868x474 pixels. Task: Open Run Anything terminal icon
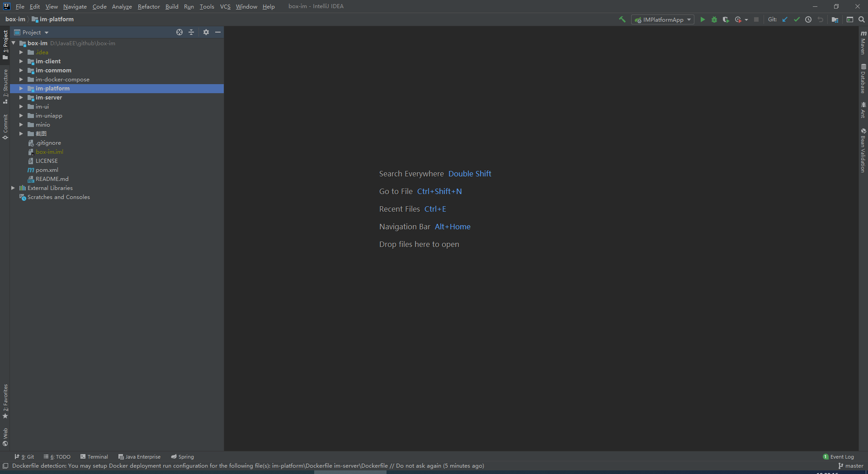850,19
